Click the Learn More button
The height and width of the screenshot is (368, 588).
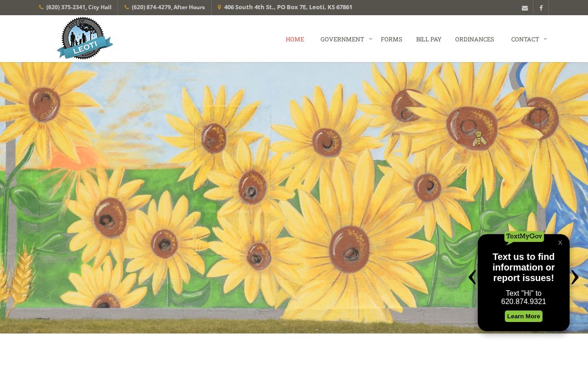pos(524,316)
